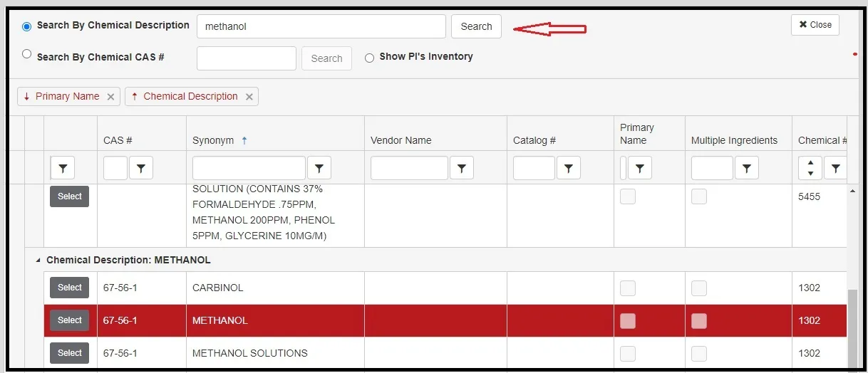Sort by the Synonym column header

(213, 140)
